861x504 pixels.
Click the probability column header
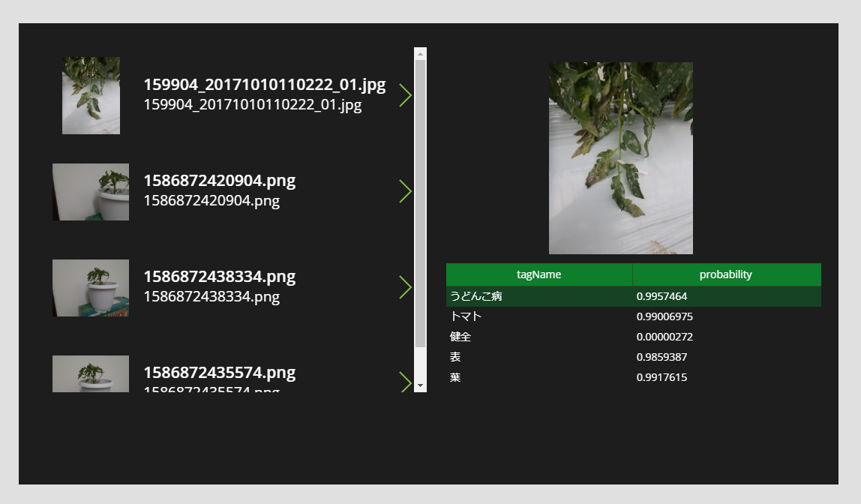tap(727, 274)
